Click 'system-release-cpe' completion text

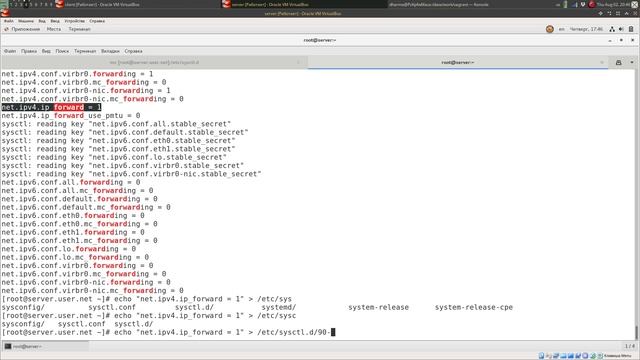pos(473,307)
